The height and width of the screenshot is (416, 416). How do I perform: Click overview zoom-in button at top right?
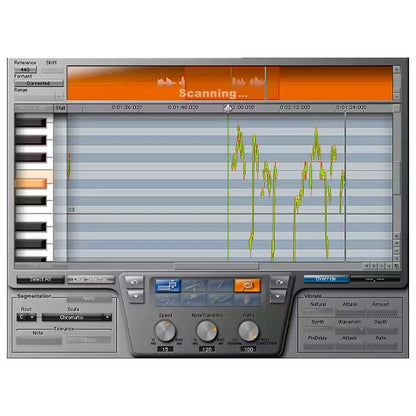click(396, 69)
